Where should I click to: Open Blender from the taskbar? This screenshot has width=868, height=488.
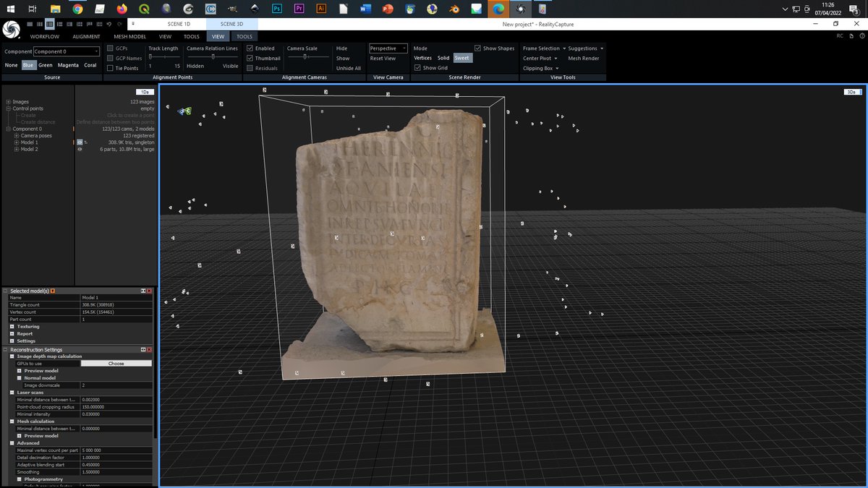pyautogui.click(x=454, y=9)
